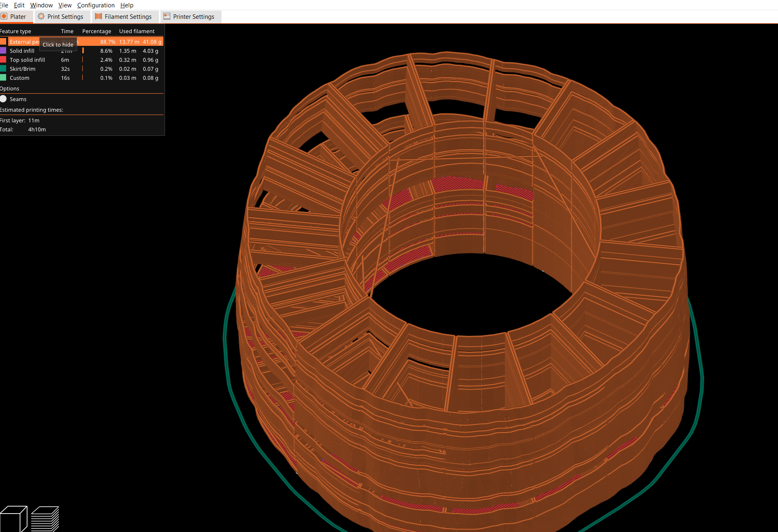Open the View menu
Screen dimensions: 778x532
(65, 5)
